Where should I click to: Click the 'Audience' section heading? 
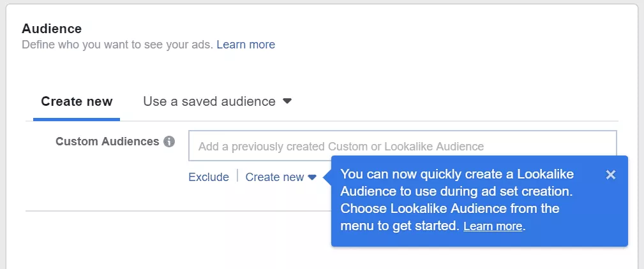[x=52, y=29]
